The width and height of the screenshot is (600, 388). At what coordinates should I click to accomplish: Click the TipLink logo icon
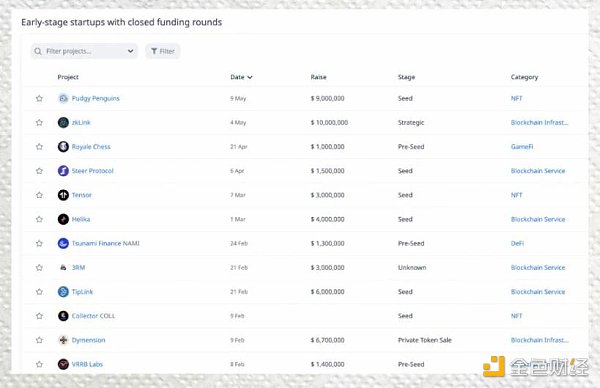(x=63, y=292)
